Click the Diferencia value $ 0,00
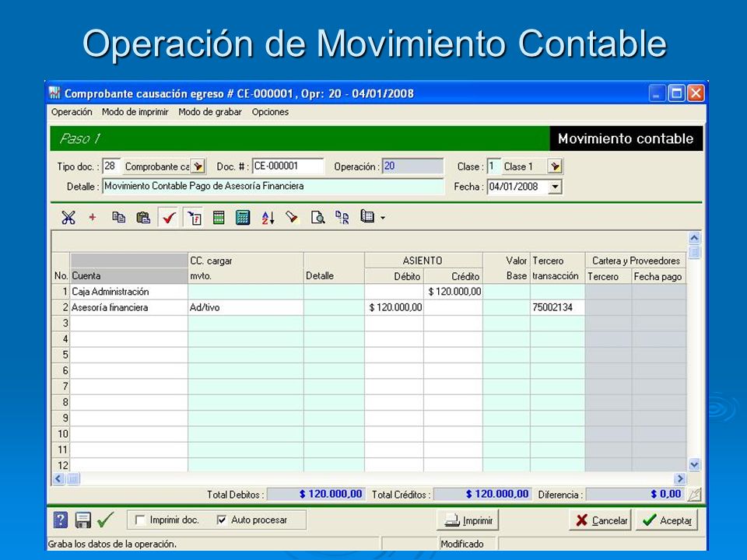 636,495
